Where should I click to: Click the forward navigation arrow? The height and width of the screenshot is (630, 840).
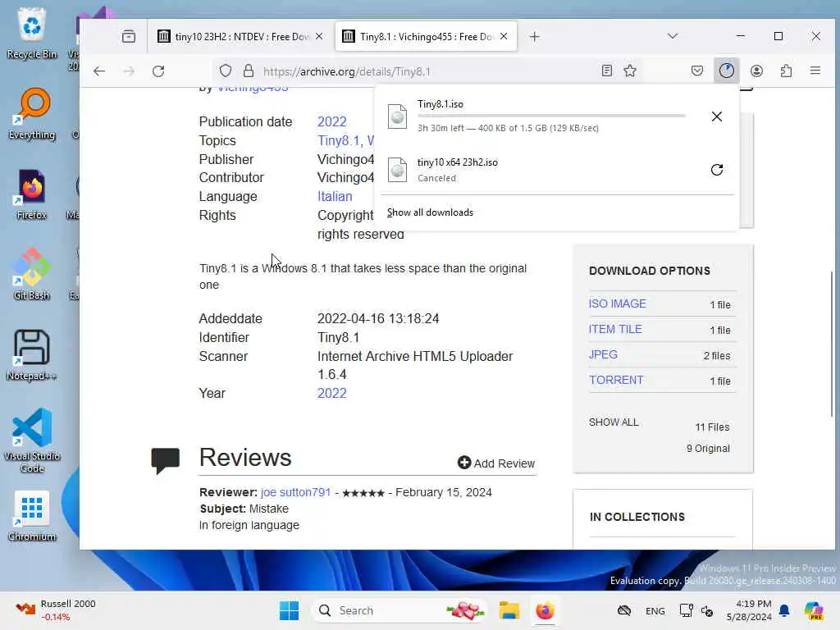(x=129, y=71)
